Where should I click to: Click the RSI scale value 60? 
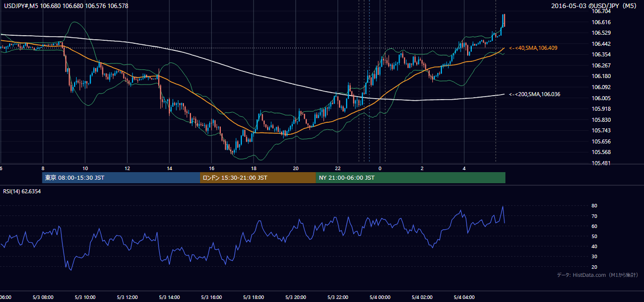(x=595, y=226)
